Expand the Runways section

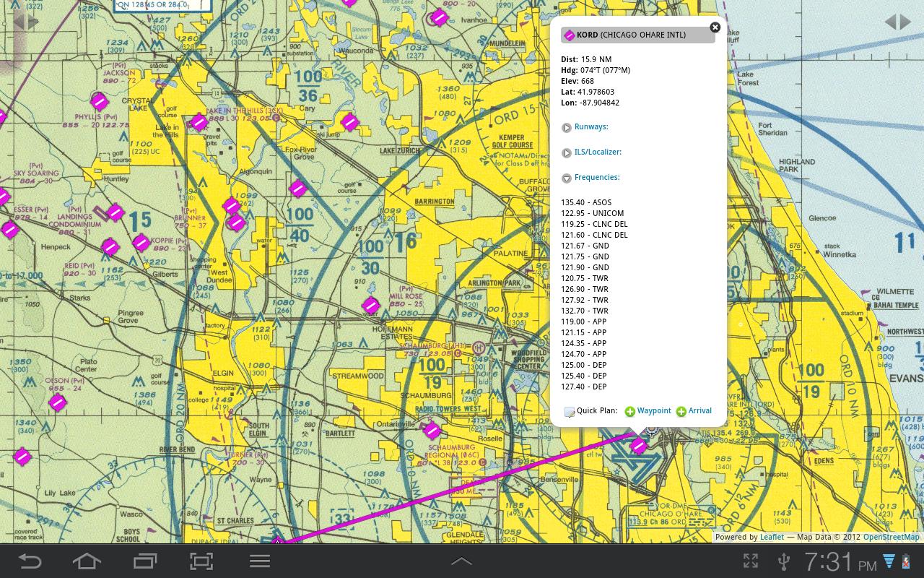point(590,127)
